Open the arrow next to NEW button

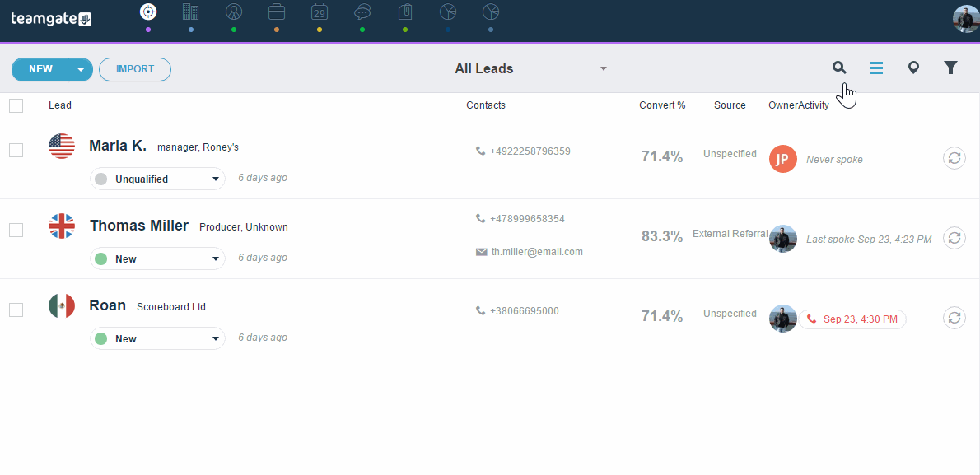click(81, 70)
